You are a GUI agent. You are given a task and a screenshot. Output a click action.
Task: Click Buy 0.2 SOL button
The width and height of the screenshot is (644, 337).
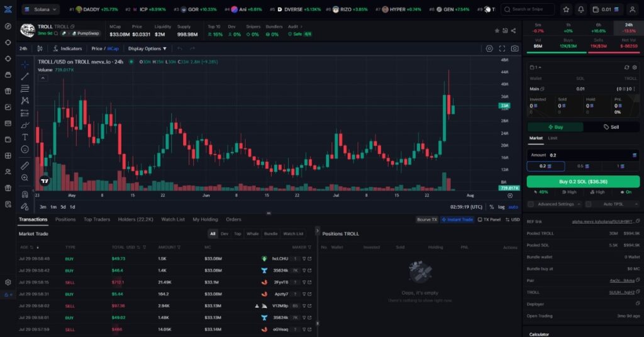[583, 182]
